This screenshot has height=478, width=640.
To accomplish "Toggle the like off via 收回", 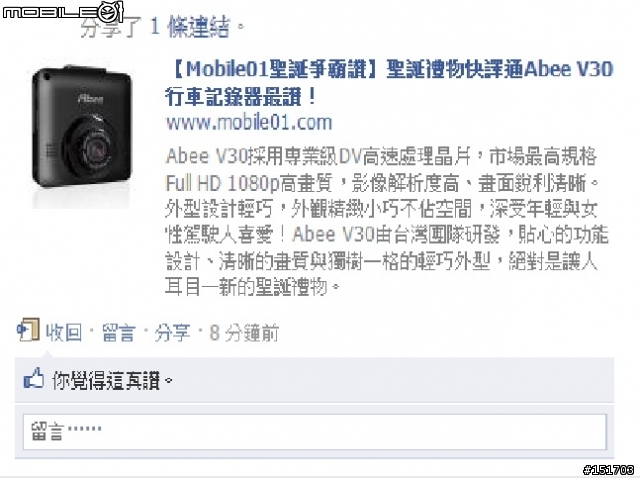I will pyautogui.click(x=63, y=333).
